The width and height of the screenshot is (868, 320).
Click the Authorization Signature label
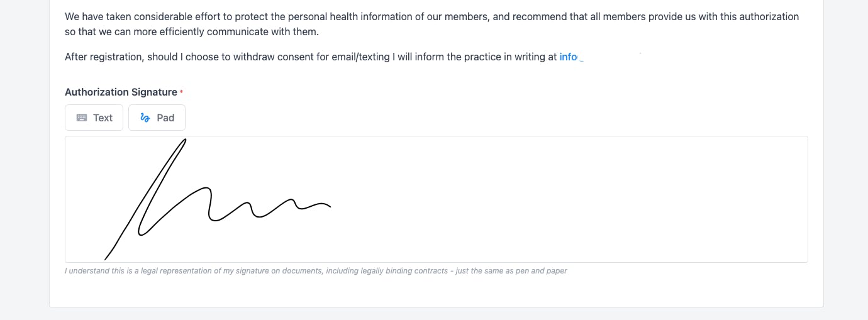121,92
